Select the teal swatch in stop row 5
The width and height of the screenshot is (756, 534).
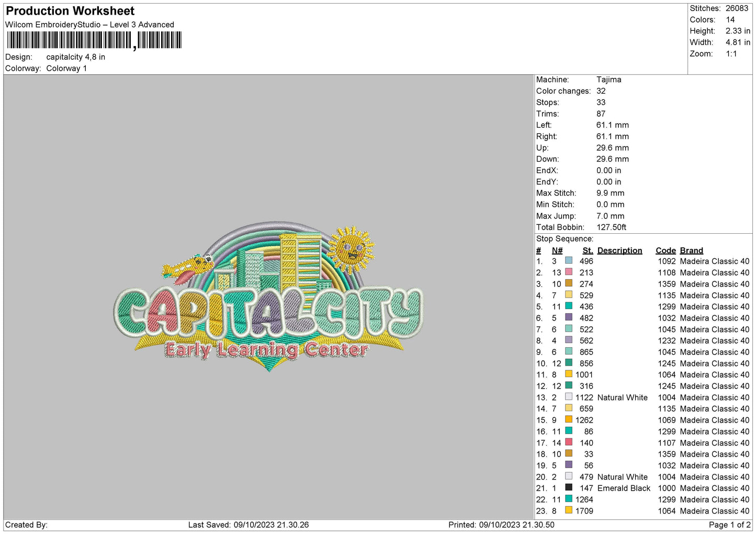click(x=569, y=306)
